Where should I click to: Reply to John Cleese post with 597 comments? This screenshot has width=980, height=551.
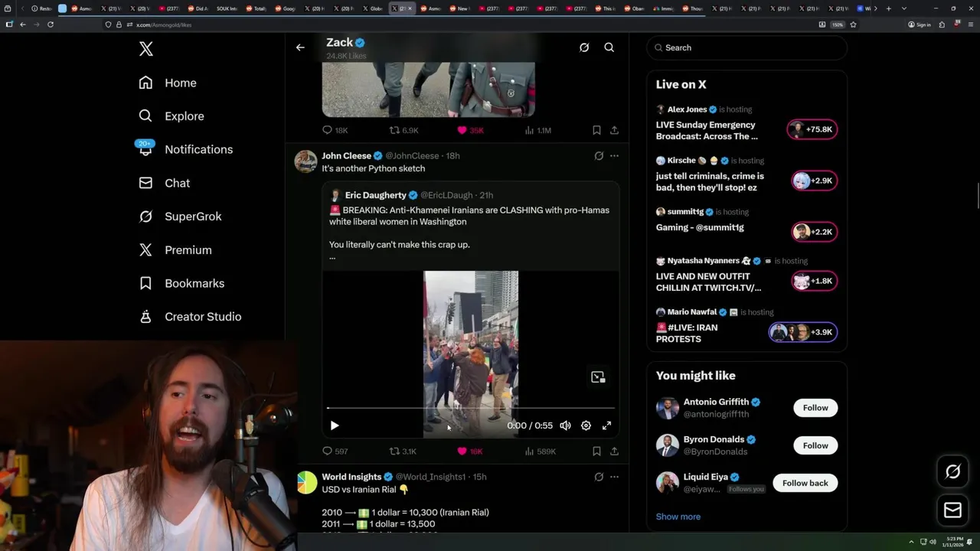pos(335,452)
